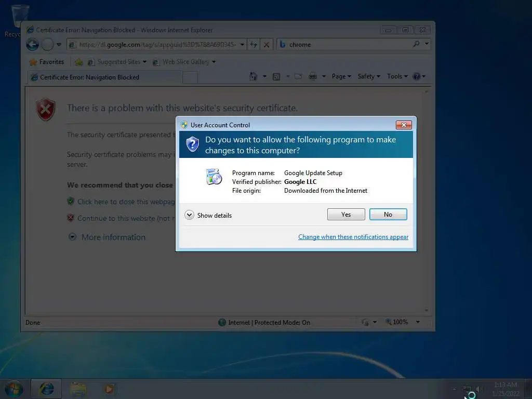
Task: Click the Internet Explorer Forward button
Action: tap(47, 45)
